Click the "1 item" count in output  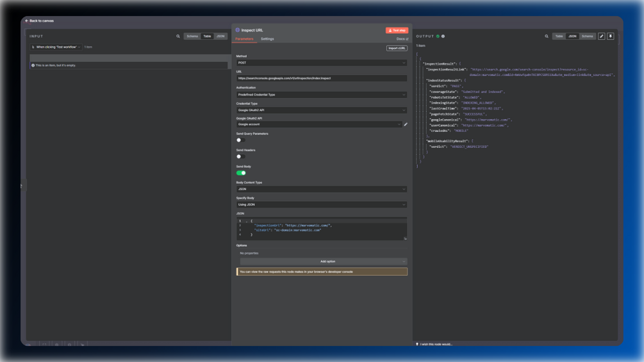tap(420, 45)
